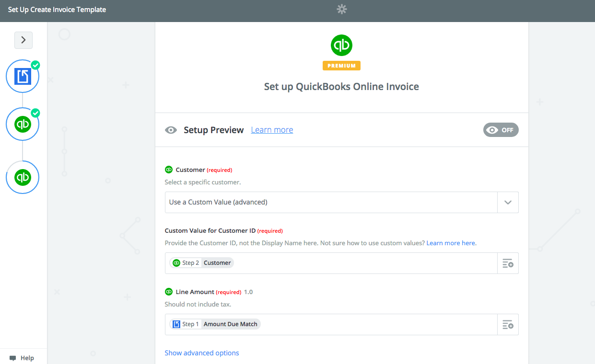Click the Set Up Create Invoice Template title

point(57,10)
